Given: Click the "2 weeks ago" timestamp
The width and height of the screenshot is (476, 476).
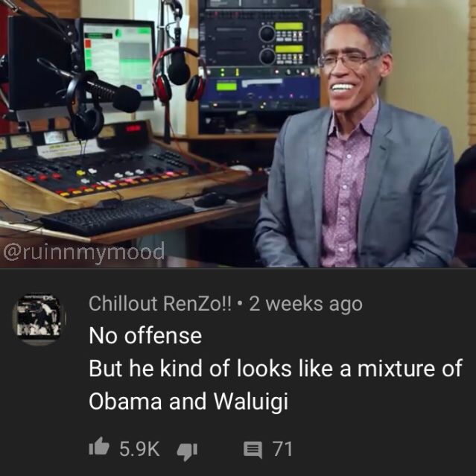Looking at the screenshot, I should click(305, 304).
